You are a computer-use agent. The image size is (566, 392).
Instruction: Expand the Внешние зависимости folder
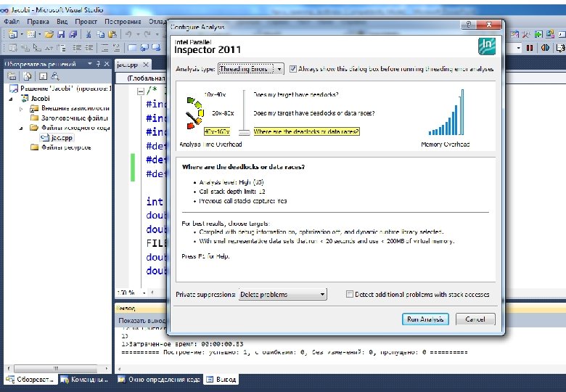point(21,108)
